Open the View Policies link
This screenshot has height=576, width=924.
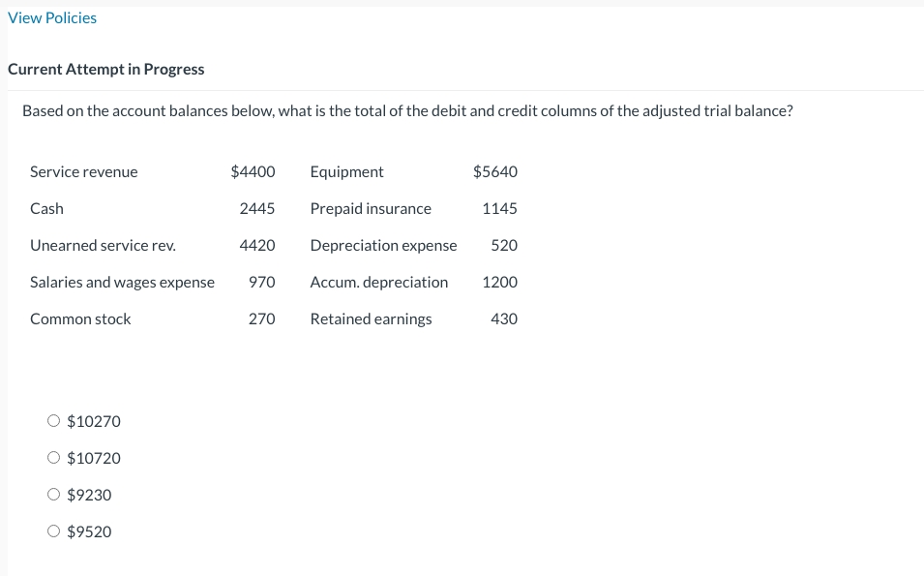[52, 17]
